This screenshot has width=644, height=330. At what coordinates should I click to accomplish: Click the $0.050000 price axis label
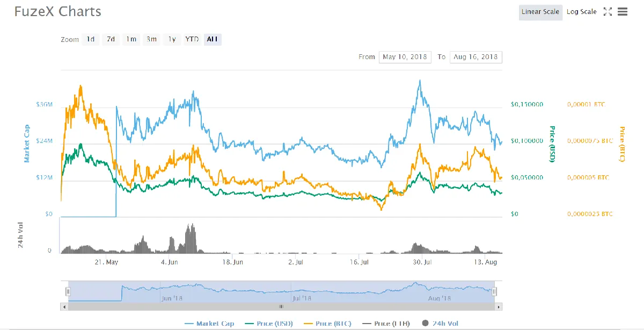click(x=526, y=177)
